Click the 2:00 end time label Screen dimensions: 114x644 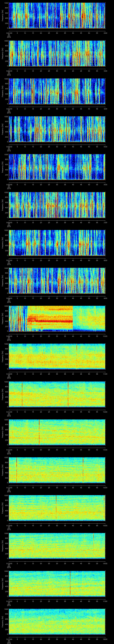pos(105,33)
